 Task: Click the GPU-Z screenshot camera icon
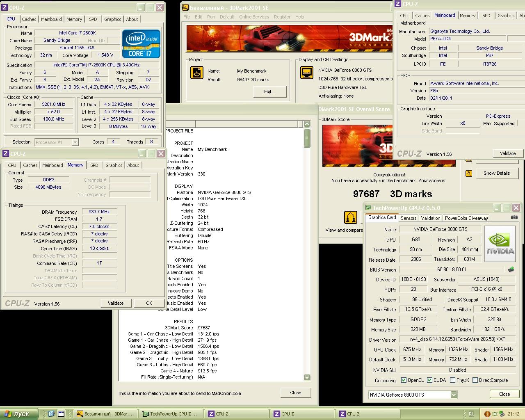coord(514,218)
